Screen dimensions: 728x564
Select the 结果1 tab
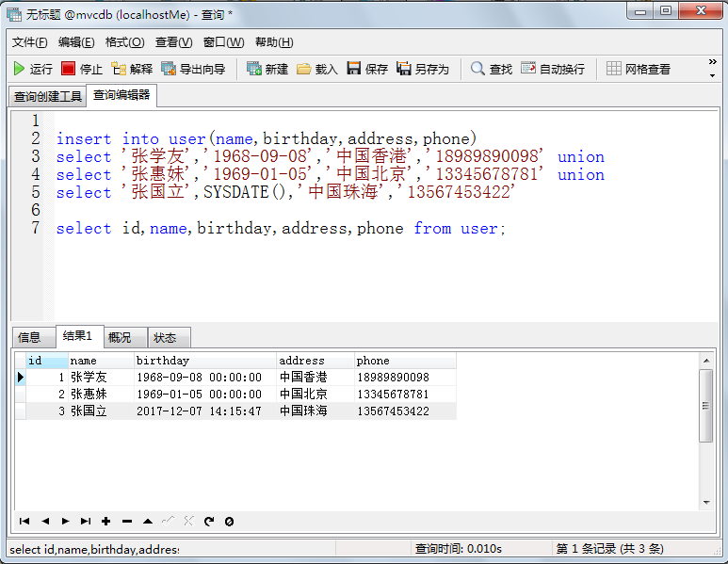pyautogui.click(x=79, y=335)
